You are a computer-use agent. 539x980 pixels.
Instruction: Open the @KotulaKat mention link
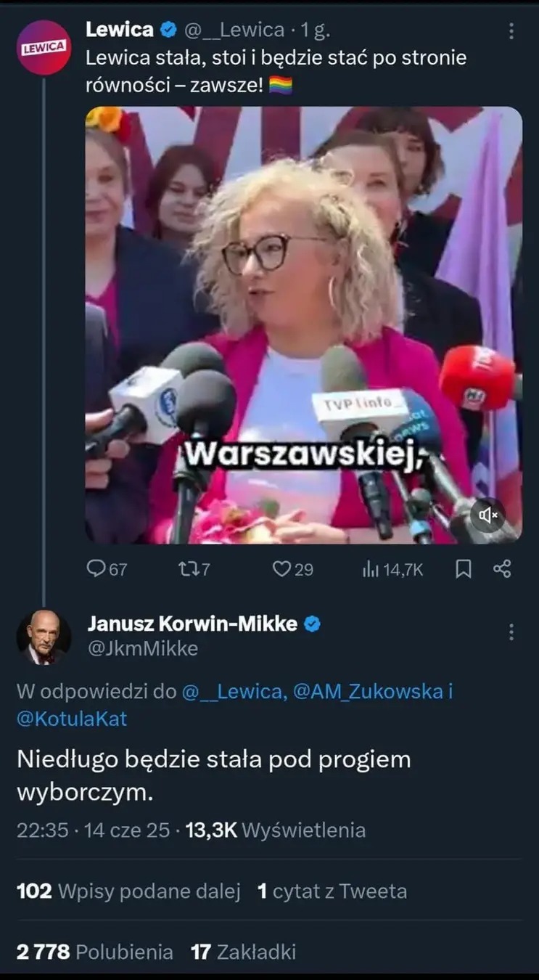click(71, 719)
